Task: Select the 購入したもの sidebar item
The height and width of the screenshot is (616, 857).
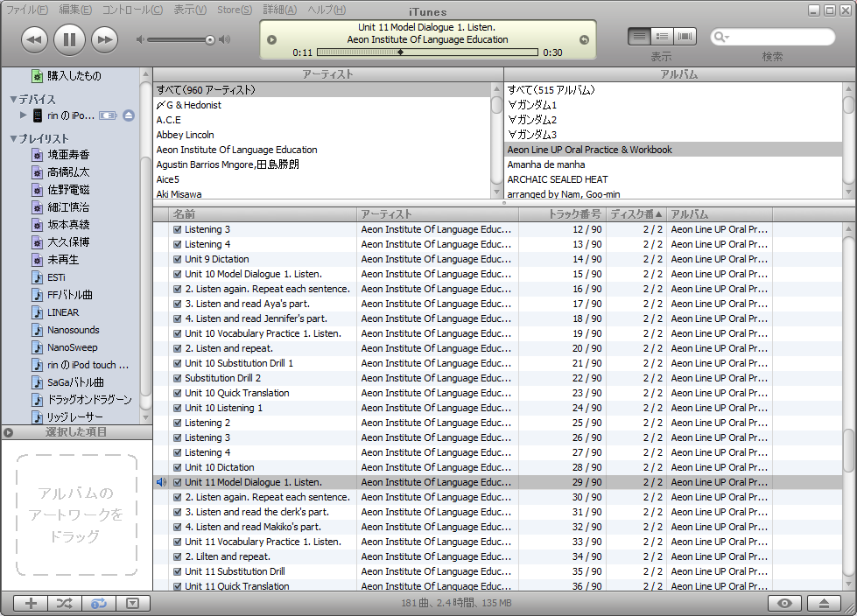Action: [74, 76]
